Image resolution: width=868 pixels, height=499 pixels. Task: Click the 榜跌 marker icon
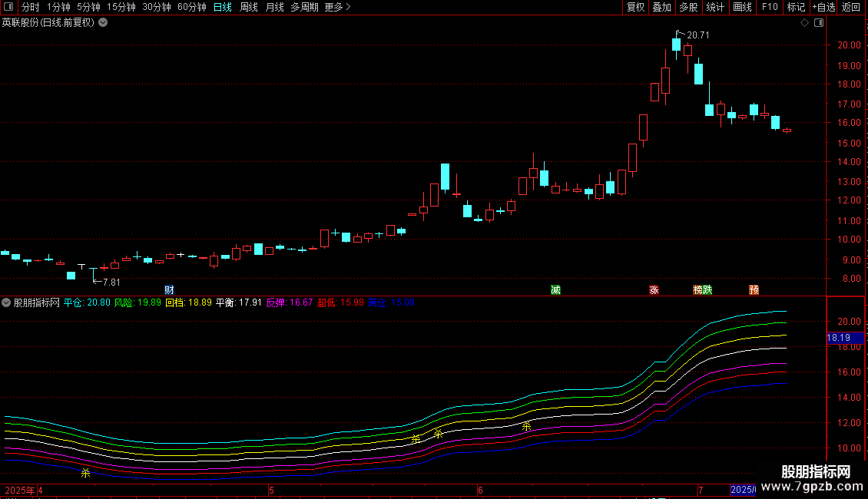703,290
